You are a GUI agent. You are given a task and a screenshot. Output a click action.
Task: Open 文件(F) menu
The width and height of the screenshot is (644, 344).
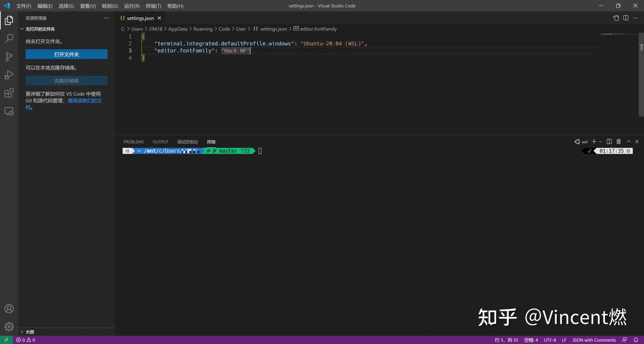pyautogui.click(x=24, y=6)
